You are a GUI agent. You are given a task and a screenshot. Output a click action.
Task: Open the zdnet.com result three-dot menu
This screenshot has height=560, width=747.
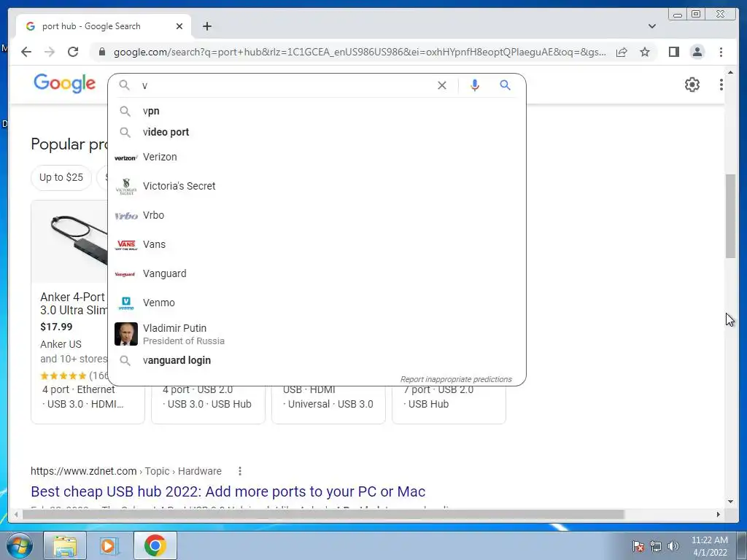coord(239,471)
